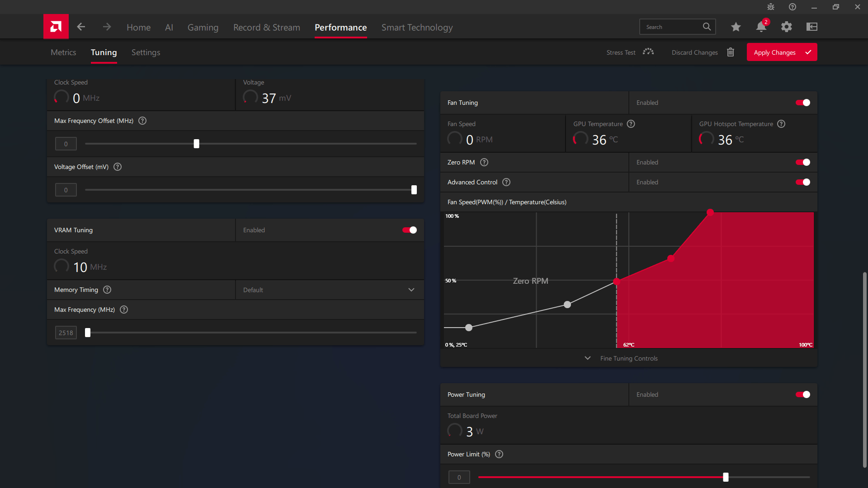Click the back navigation arrow

pyautogui.click(x=81, y=27)
